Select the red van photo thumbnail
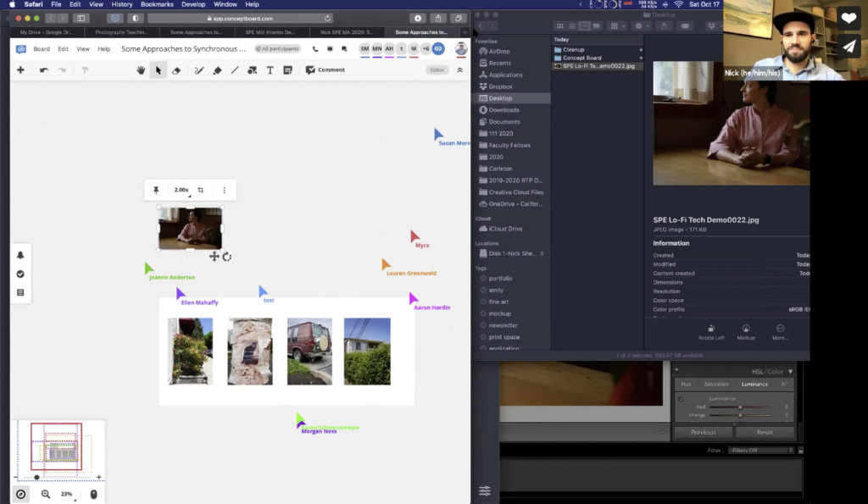The image size is (868, 504). [x=309, y=352]
